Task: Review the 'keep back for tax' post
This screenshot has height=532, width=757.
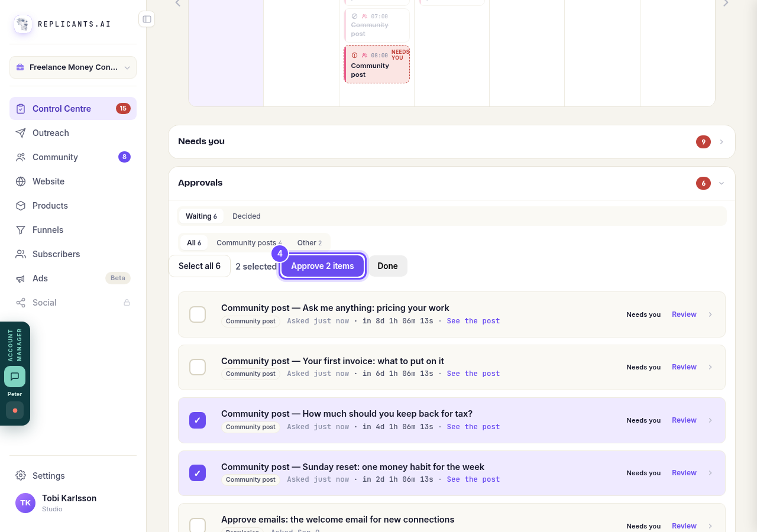Action: pos(684,420)
